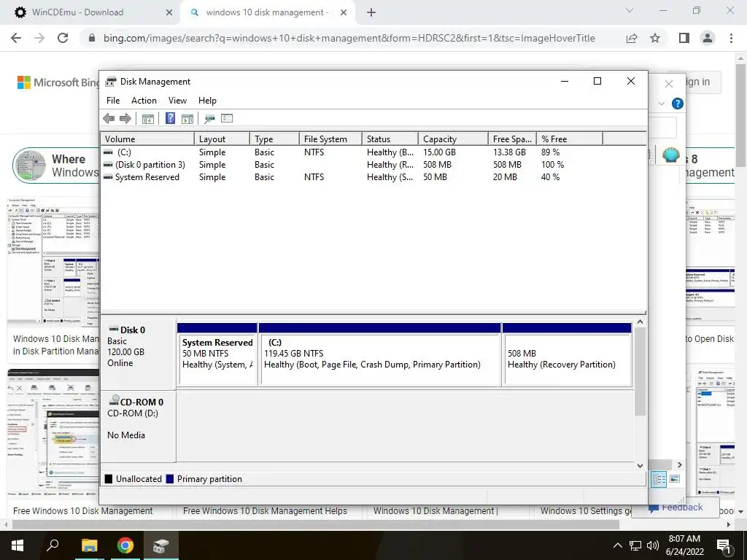Open the Windows Start menu
Image resolution: width=747 pixels, height=560 pixels.
click(18, 545)
